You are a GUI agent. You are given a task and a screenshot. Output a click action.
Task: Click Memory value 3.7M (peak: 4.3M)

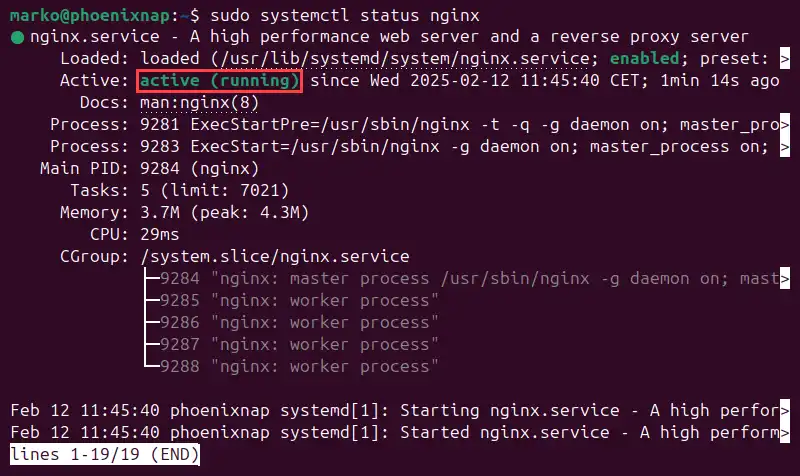(x=224, y=212)
